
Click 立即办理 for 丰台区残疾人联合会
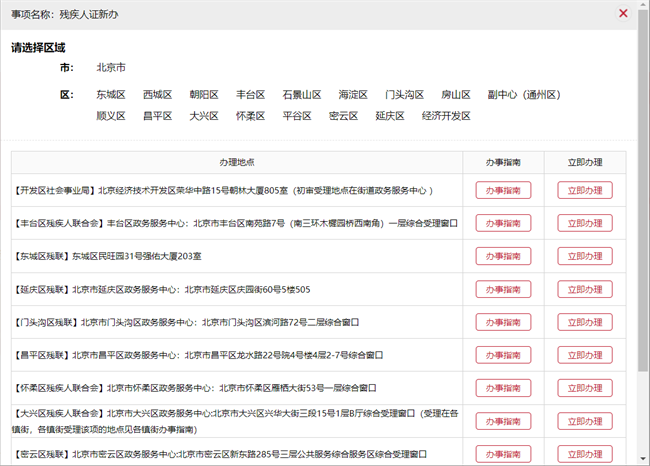[584, 223]
